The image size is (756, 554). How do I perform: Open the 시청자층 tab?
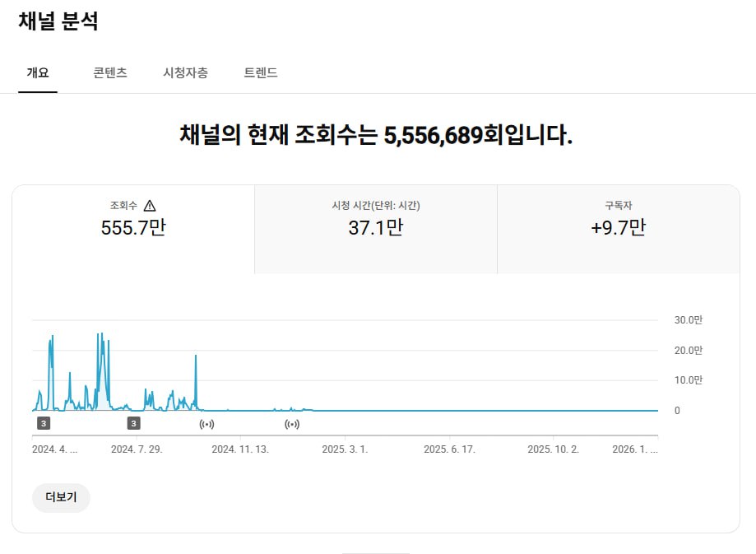pos(185,72)
